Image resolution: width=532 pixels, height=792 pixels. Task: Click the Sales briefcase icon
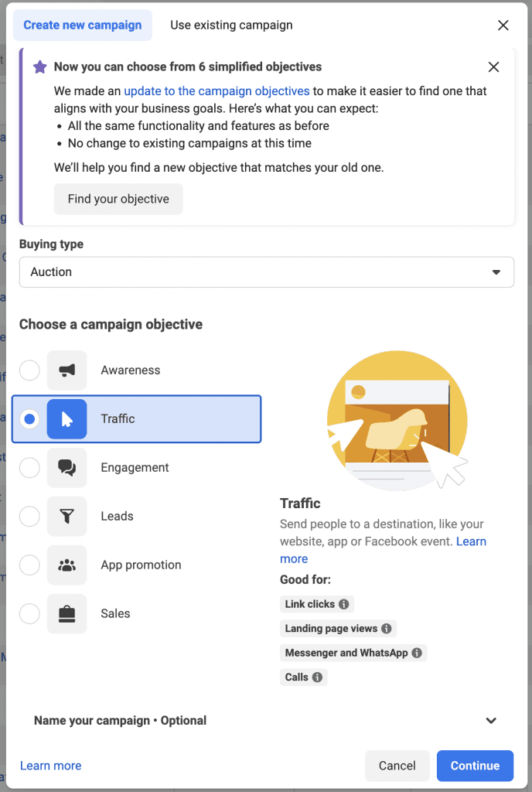click(66, 613)
